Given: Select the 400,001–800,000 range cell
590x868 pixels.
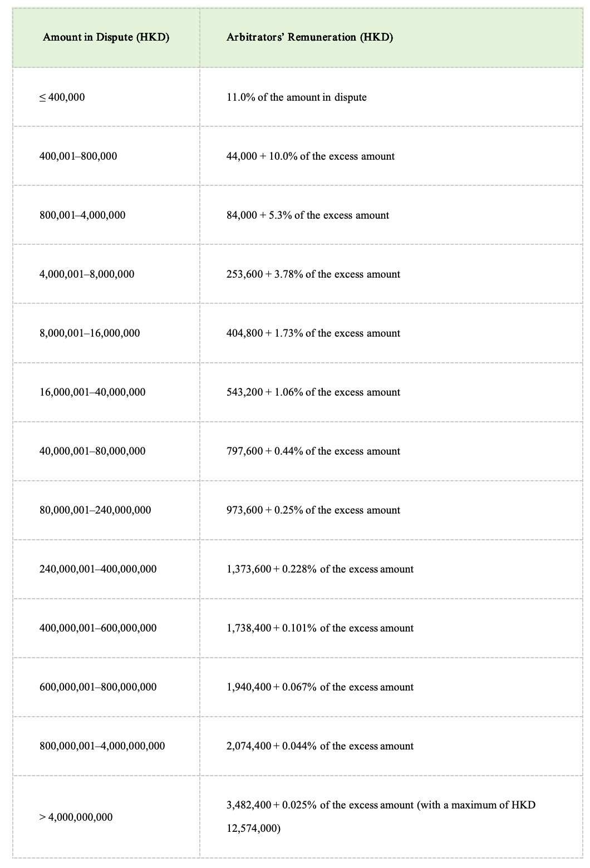Looking at the screenshot, I should (78, 156).
